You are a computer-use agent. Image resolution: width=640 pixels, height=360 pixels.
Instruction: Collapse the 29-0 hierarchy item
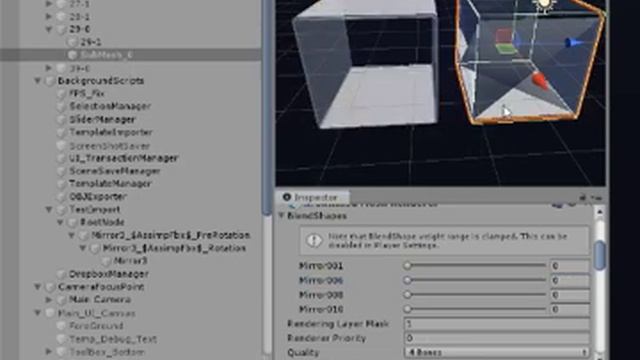tap(49, 29)
